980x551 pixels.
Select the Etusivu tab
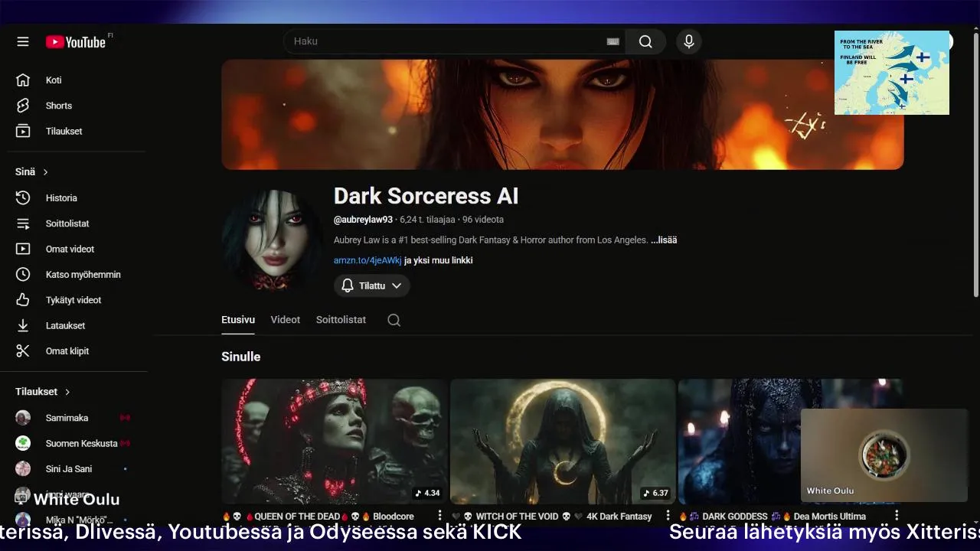[238, 320]
